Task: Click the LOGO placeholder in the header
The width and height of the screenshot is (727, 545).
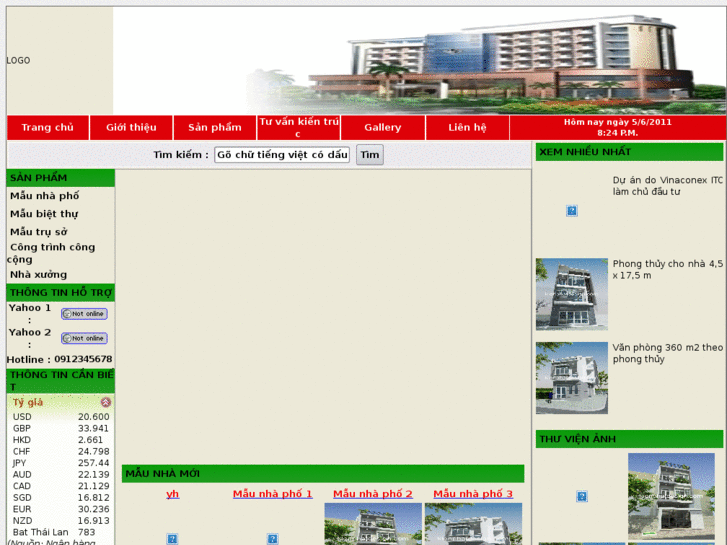Action: tap(19, 60)
